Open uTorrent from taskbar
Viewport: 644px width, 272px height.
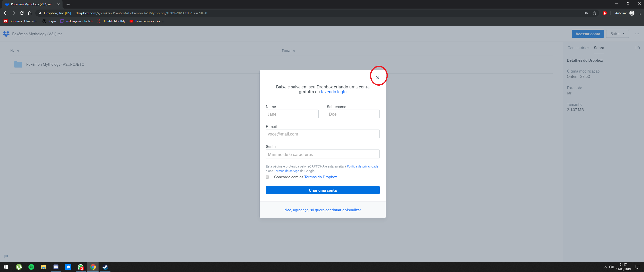point(19,267)
